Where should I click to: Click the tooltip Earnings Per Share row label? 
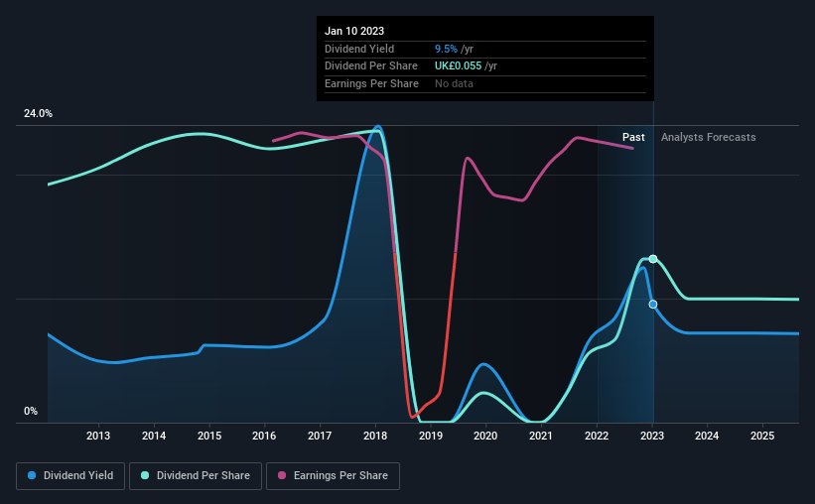(371, 83)
